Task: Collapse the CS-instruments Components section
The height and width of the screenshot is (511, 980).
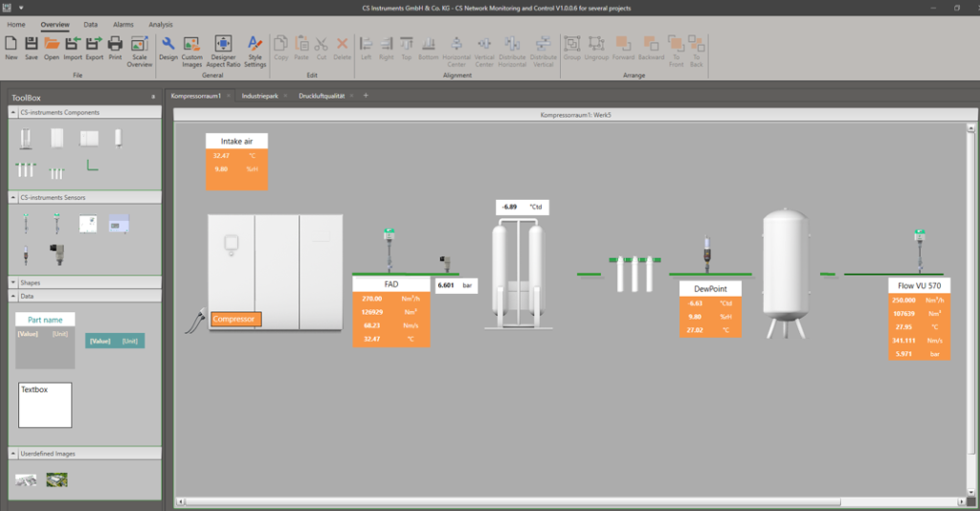Action: 13,113
